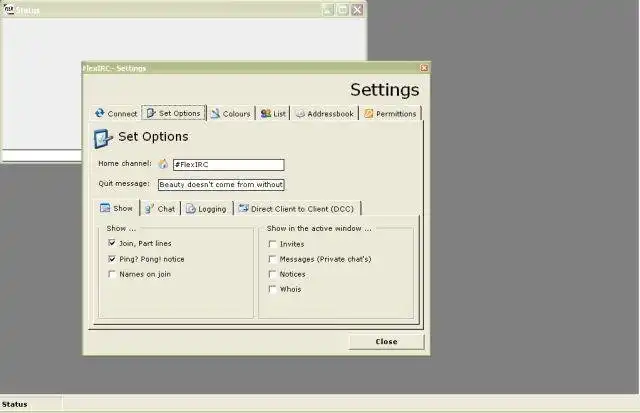Screen dimensions: 640x413
Task: Click the Connect tab globe icon
Action: 100,113
